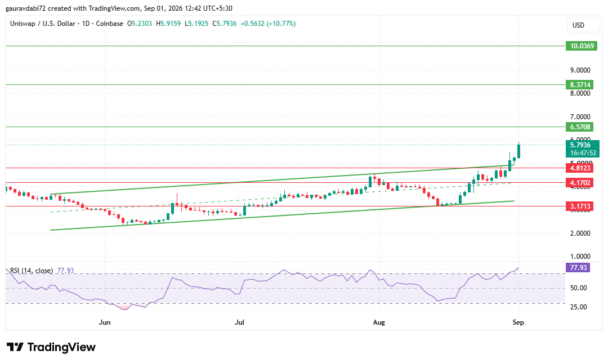Viewport: 608px width, 364px height.
Task: Select the 3.1713 red price label
Action: click(x=580, y=206)
